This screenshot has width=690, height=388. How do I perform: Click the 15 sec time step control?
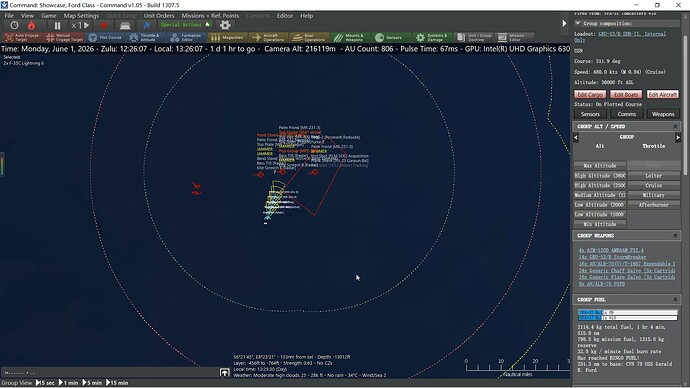pos(45,383)
